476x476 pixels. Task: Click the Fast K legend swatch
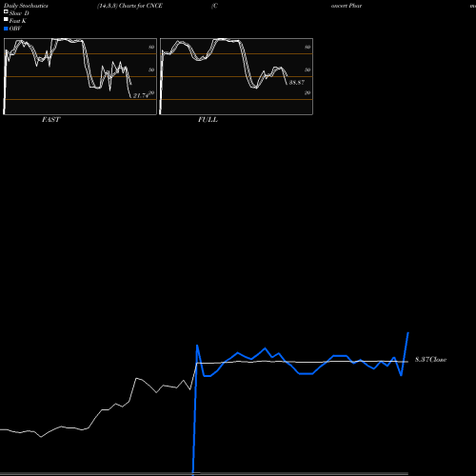[x=6, y=19]
